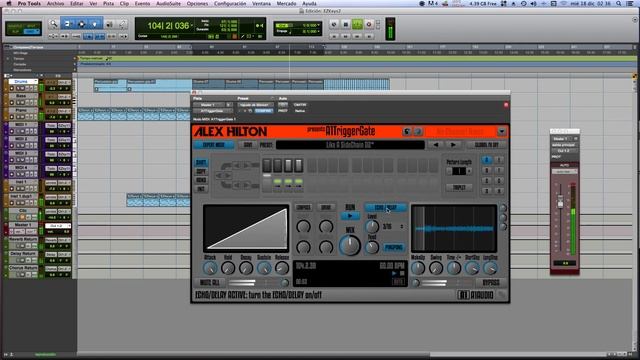
Task: Select the Selector tool in the toolbar
Action: 81,24
